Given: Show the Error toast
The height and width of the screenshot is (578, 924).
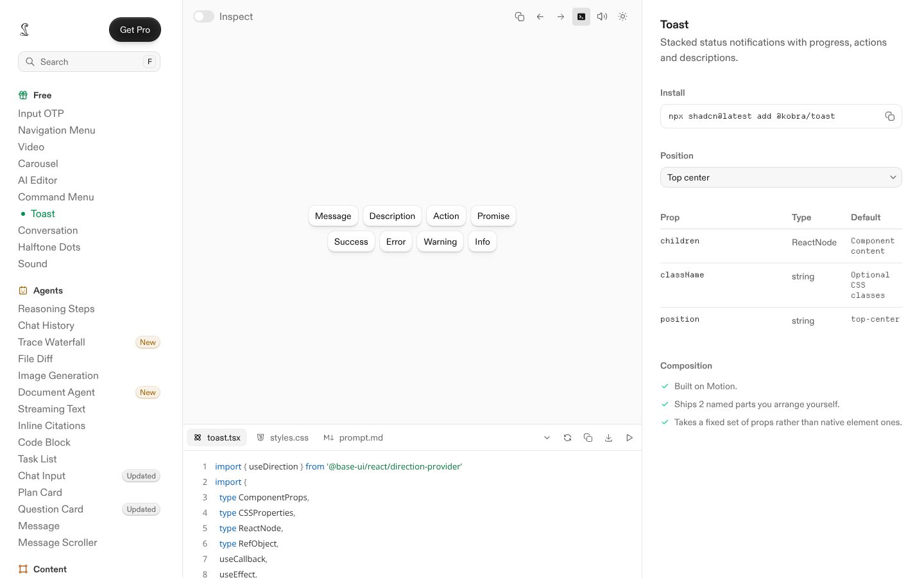Looking at the screenshot, I should [396, 241].
